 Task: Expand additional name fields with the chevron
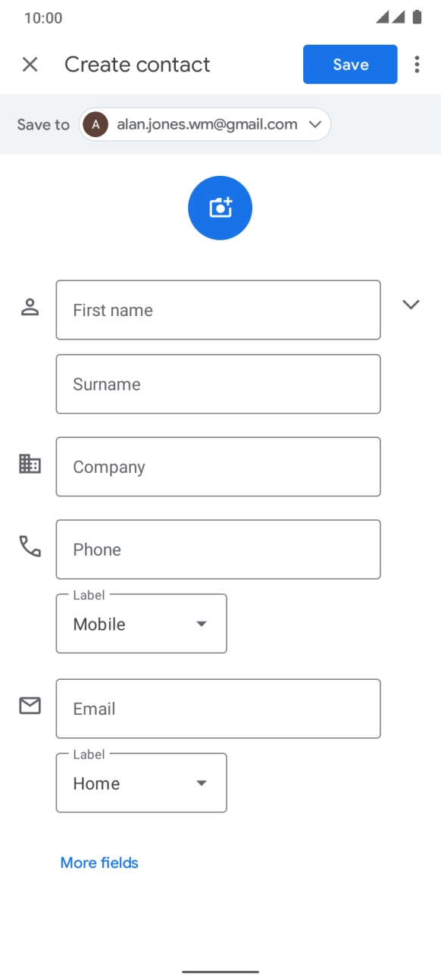pos(411,305)
